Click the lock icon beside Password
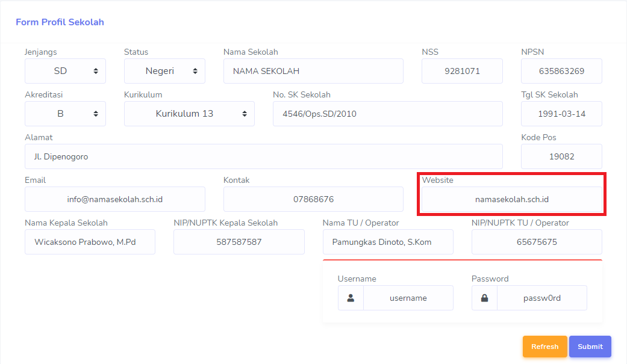627x364 pixels. point(484,298)
